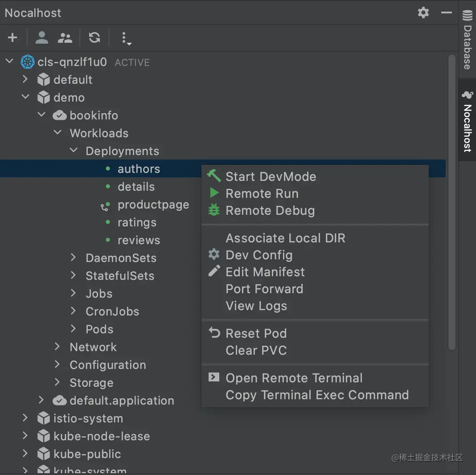Click the single user account icon

click(41, 37)
